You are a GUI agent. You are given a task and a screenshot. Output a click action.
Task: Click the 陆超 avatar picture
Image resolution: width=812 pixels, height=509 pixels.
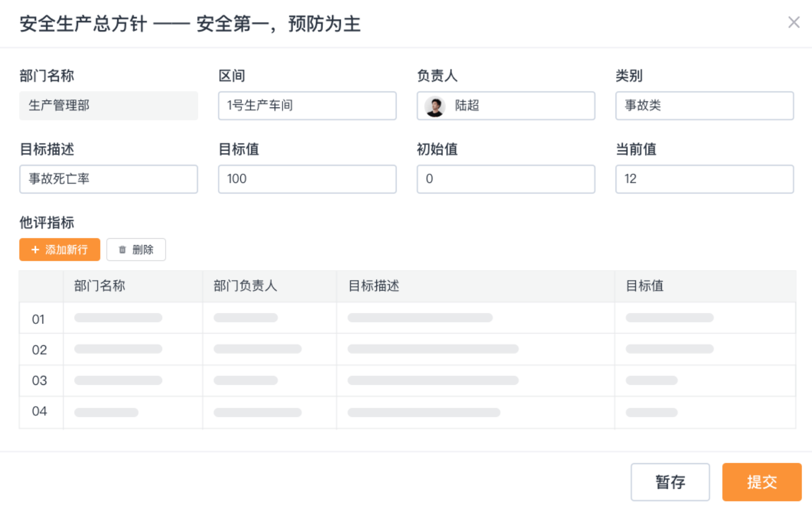point(435,106)
